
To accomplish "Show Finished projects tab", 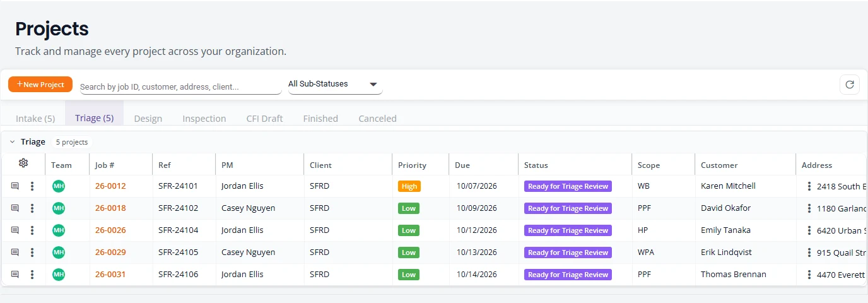I will click(320, 118).
